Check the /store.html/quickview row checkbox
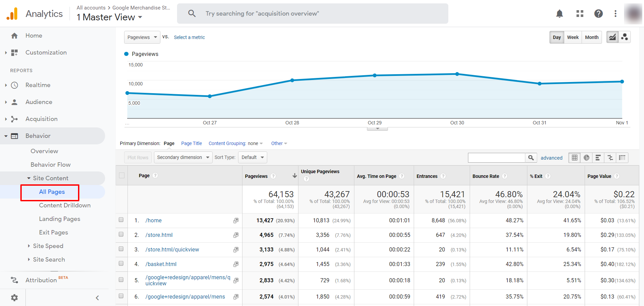The width and height of the screenshot is (644, 306). pyautogui.click(x=121, y=249)
